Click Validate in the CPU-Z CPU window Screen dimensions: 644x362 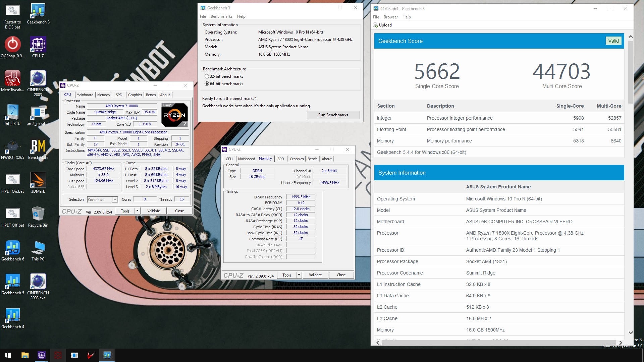coord(154,211)
